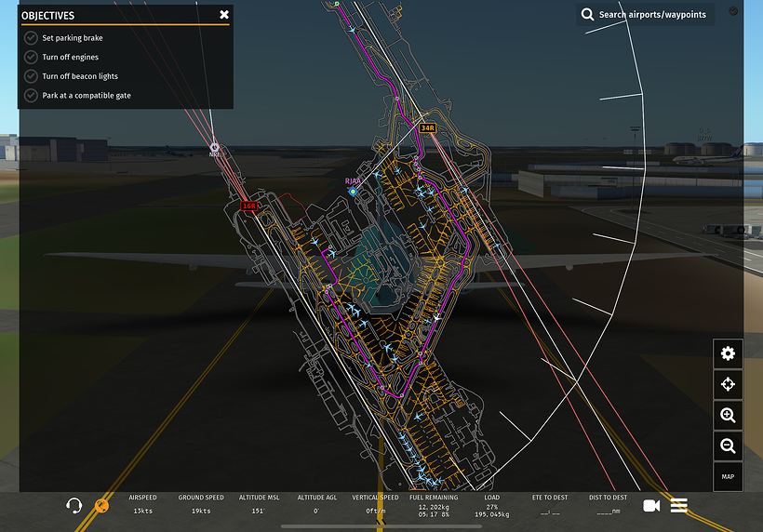The image size is (763, 532).
Task: Check the Park at a compatible gate objective
Action: [x=31, y=95]
